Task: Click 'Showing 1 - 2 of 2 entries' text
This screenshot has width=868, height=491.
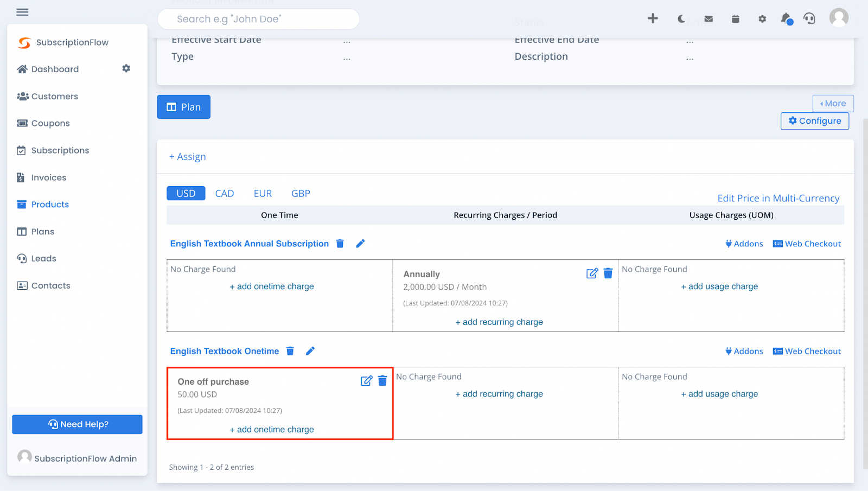Action: [x=212, y=467]
